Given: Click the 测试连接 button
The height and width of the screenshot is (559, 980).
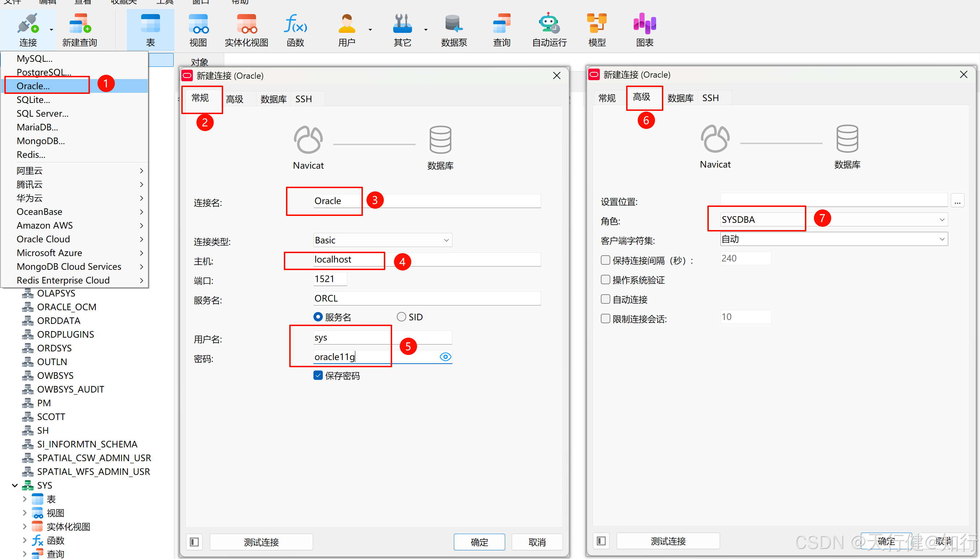Looking at the screenshot, I should [261, 542].
